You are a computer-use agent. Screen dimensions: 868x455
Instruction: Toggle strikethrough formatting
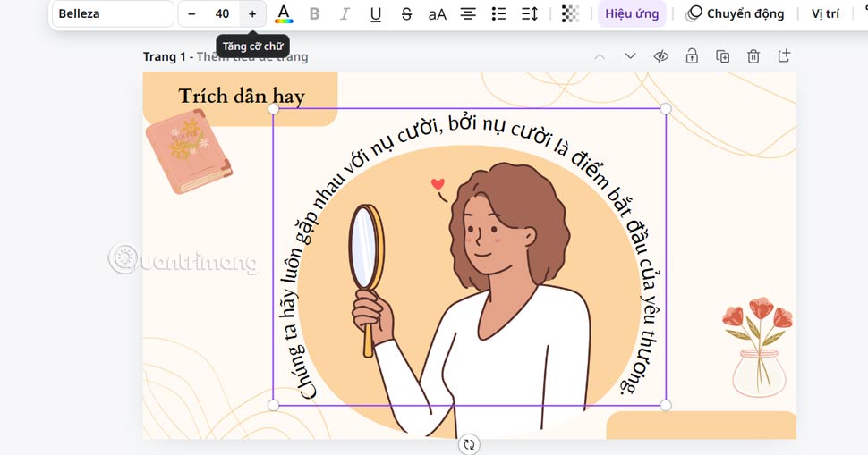click(406, 13)
